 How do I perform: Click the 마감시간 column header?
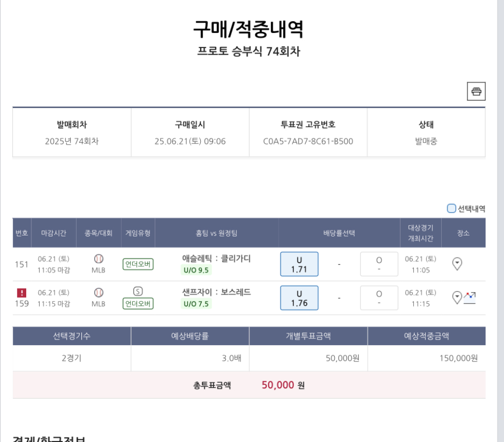tap(54, 233)
